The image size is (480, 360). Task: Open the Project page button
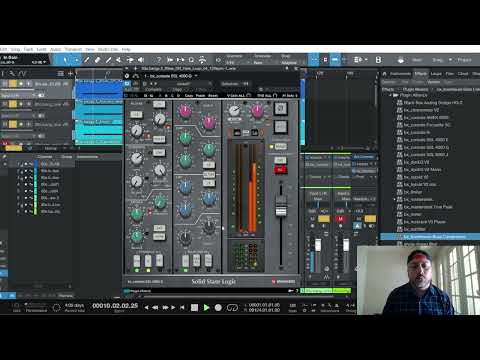(464, 60)
